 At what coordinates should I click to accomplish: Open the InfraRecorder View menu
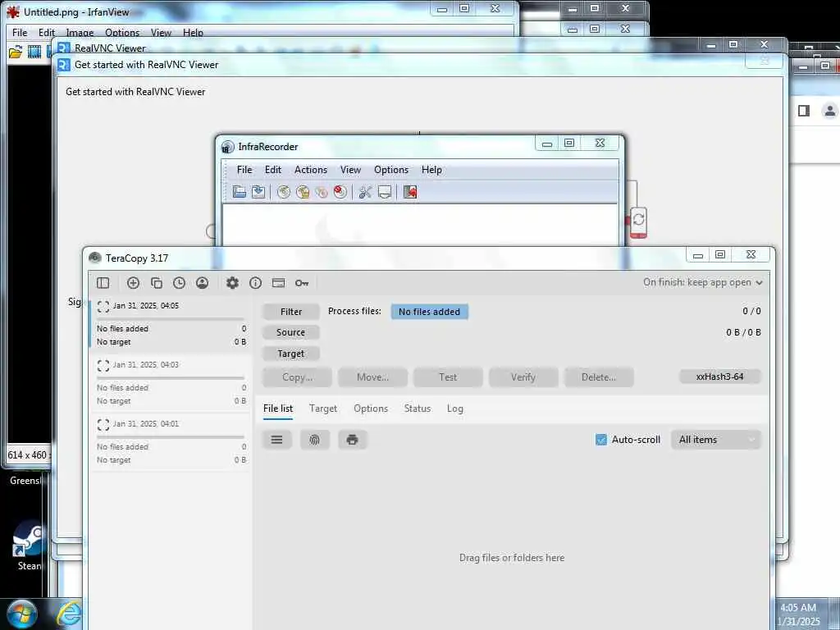point(350,170)
